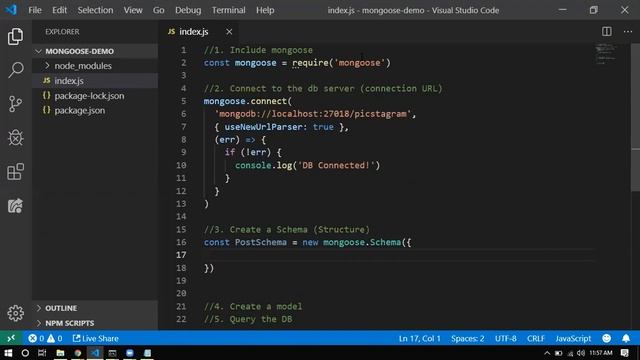Show hidden system tray icons
The height and width of the screenshot is (360, 640).
pos(547,353)
